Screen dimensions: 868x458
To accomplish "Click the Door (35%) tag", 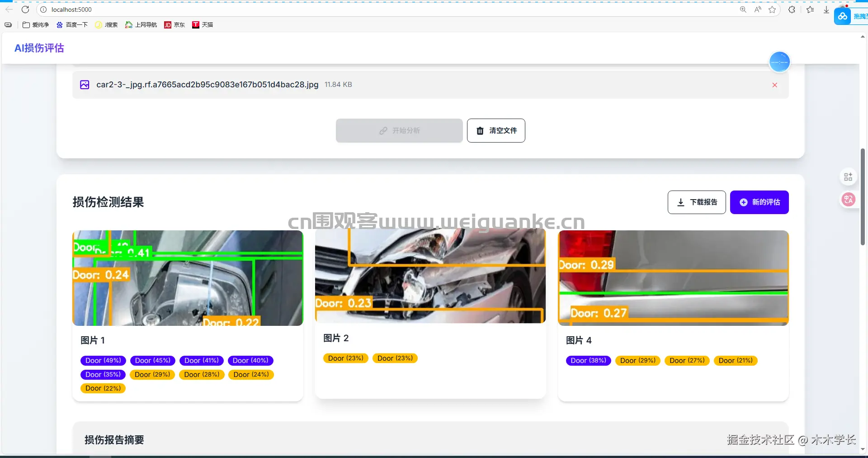I will (x=103, y=375).
